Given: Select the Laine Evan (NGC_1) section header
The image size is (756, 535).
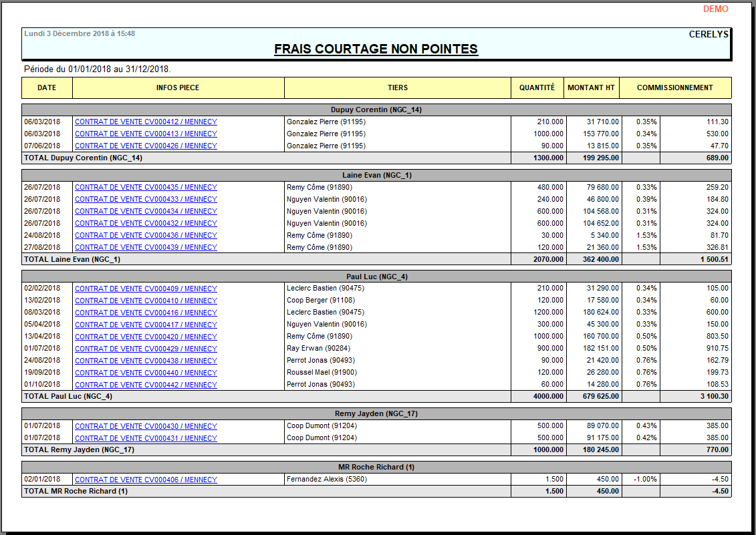Looking at the screenshot, I should [376, 174].
